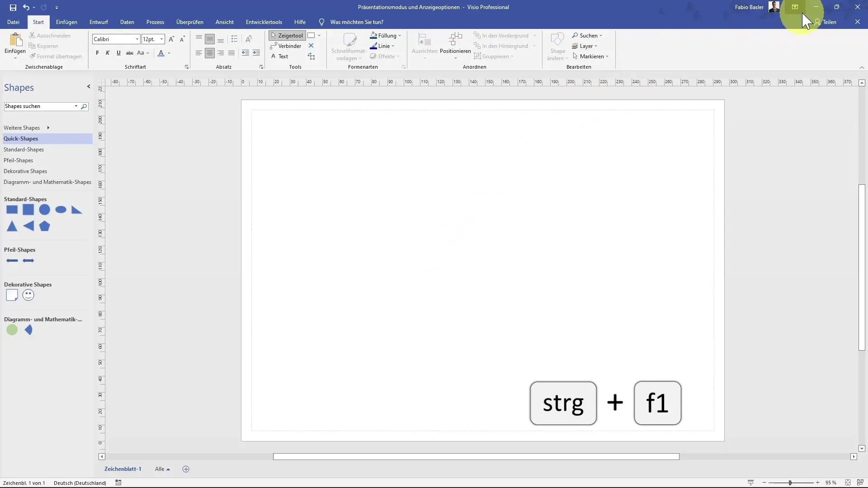Select the double-headed arrow shape
868x488 pixels.
tap(28, 261)
